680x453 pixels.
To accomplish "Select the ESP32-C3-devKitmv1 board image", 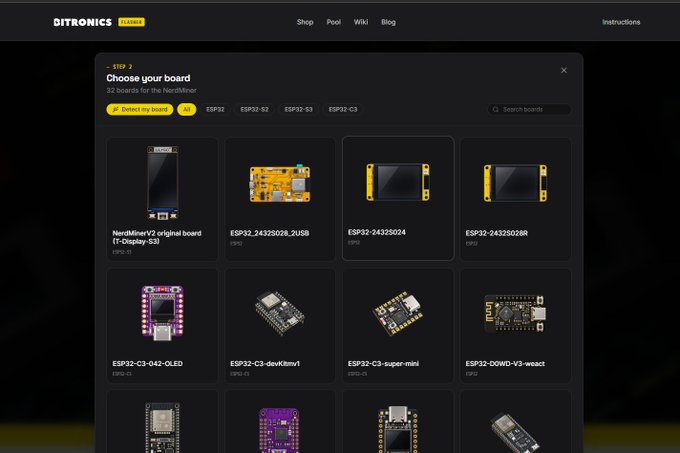I will click(280, 313).
